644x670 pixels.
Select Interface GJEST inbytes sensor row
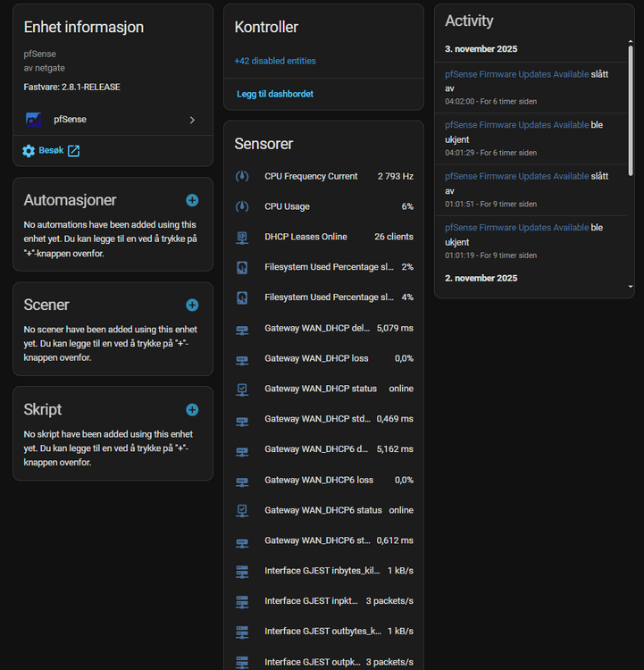pyautogui.click(x=323, y=571)
